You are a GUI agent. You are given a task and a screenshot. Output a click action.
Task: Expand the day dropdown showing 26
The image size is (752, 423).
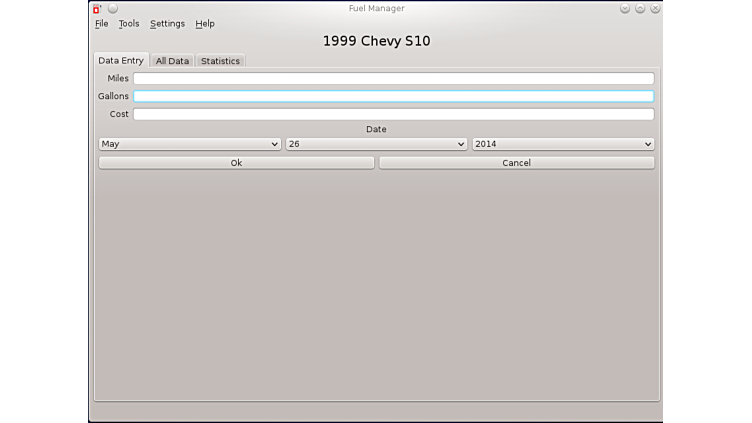[376, 144]
